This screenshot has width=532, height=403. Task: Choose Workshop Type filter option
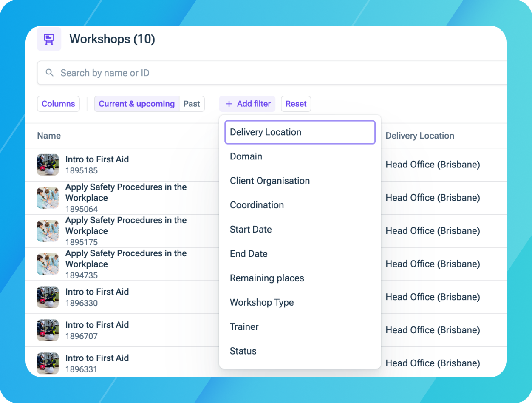tap(300, 302)
